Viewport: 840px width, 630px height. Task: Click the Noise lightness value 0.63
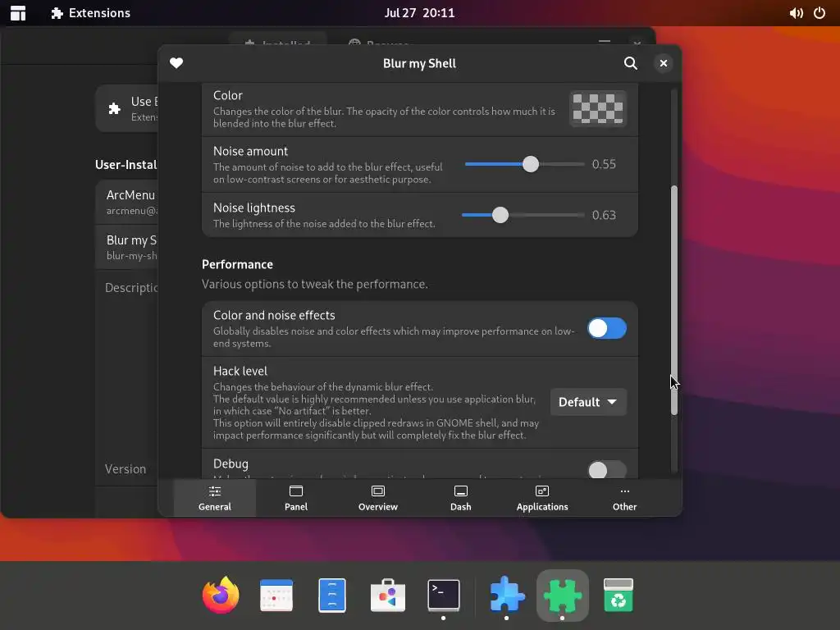pos(604,215)
